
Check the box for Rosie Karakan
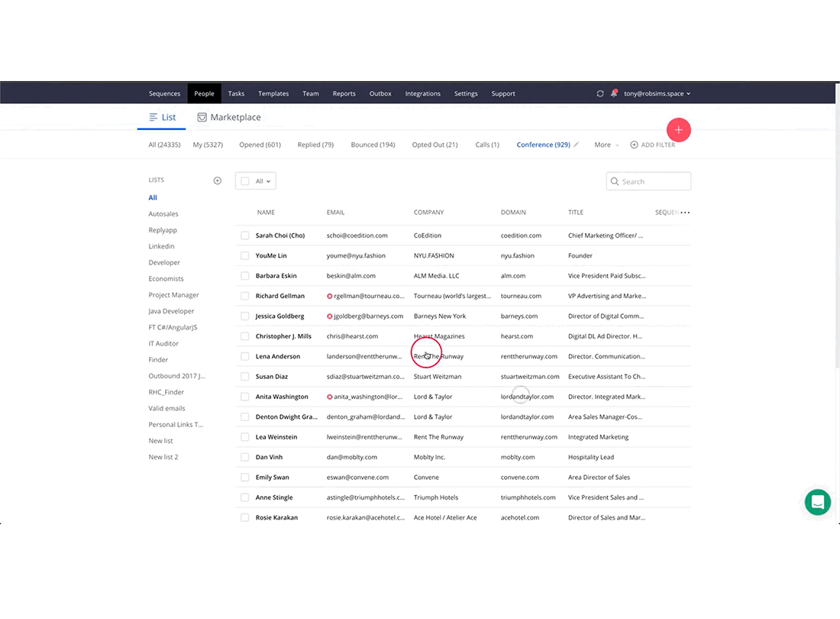click(245, 517)
